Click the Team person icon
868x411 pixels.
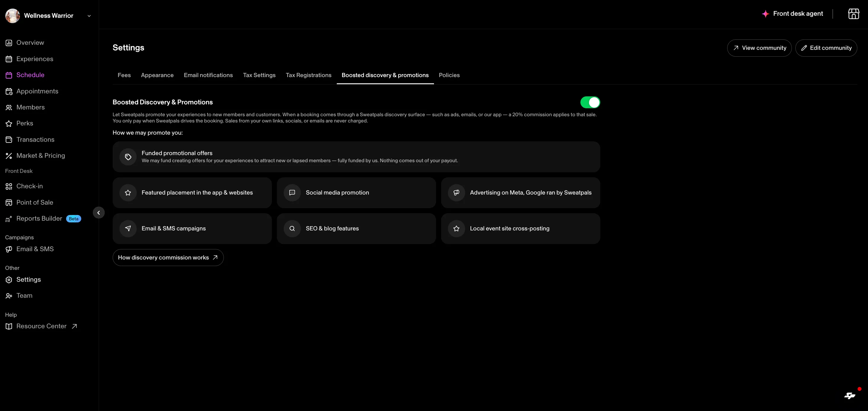tap(9, 296)
